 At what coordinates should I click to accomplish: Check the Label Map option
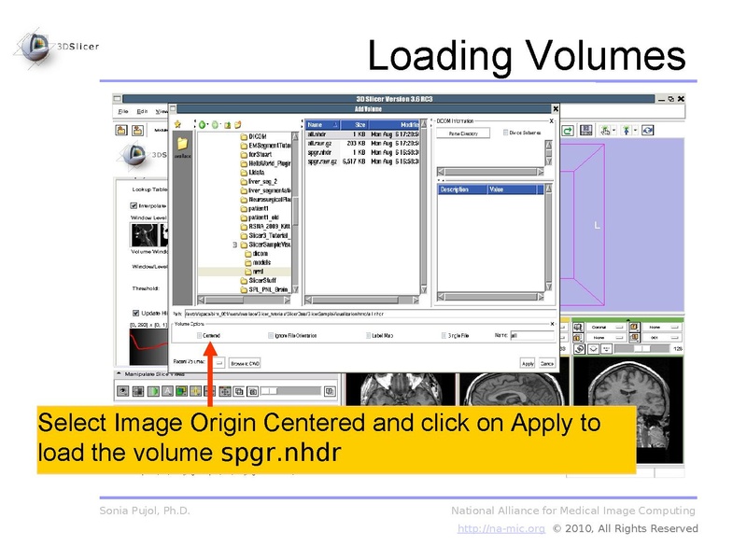click(368, 335)
